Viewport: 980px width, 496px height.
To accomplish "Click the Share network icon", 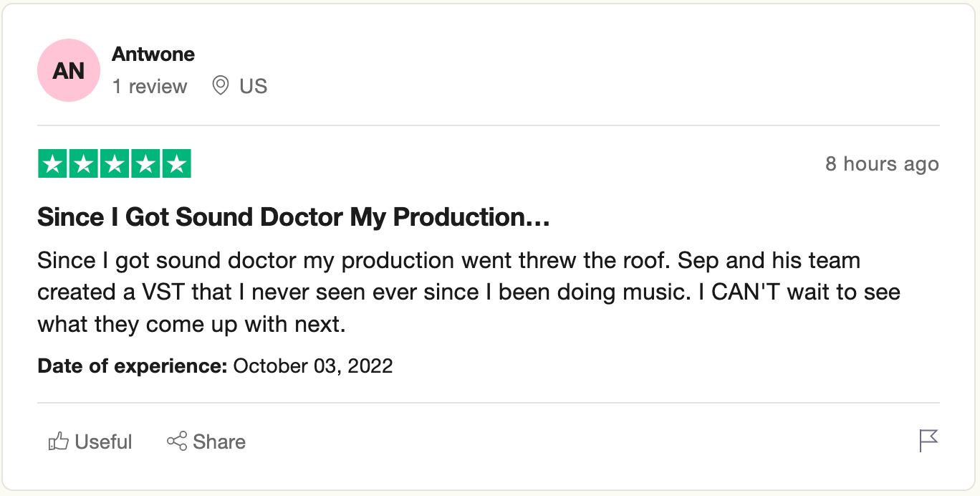I will click(x=177, y=441).
